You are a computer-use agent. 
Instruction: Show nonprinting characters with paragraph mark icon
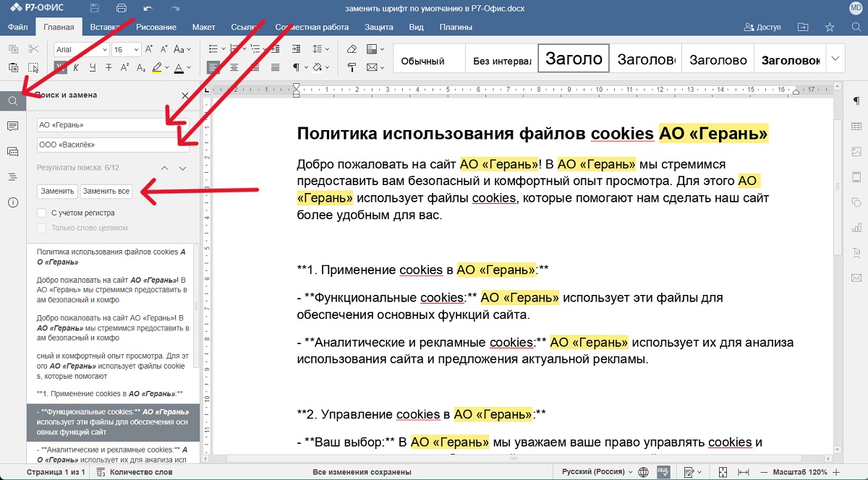(x=297, y=67)
